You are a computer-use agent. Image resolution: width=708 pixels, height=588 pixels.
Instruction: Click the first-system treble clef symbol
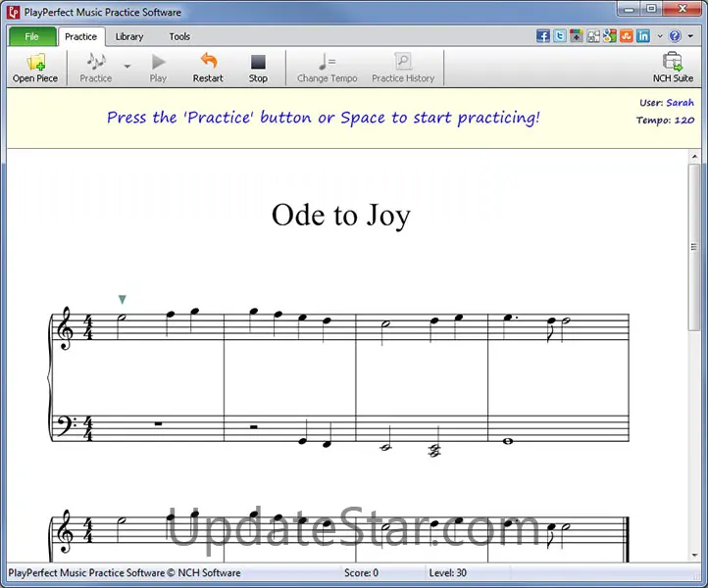coord(66,328)
